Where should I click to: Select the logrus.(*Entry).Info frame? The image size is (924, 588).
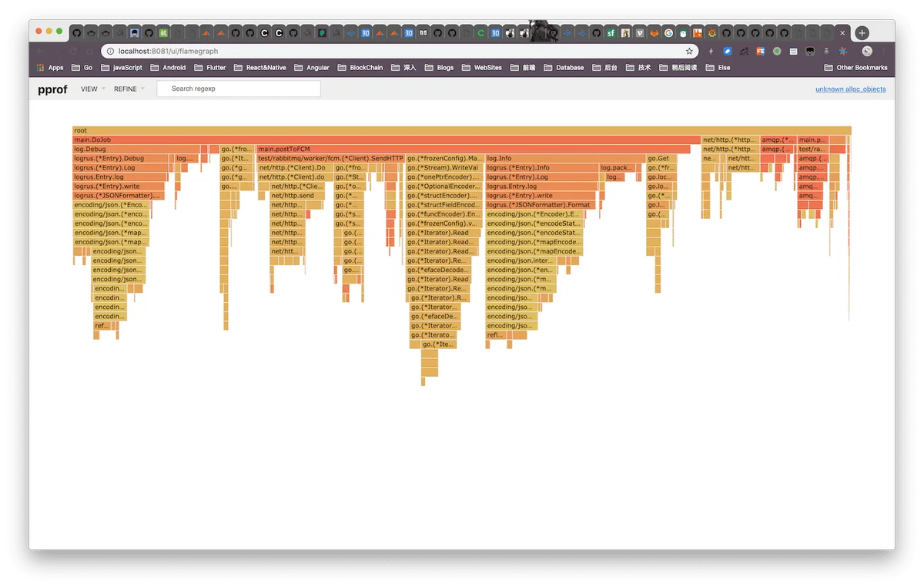coord(542,167)
